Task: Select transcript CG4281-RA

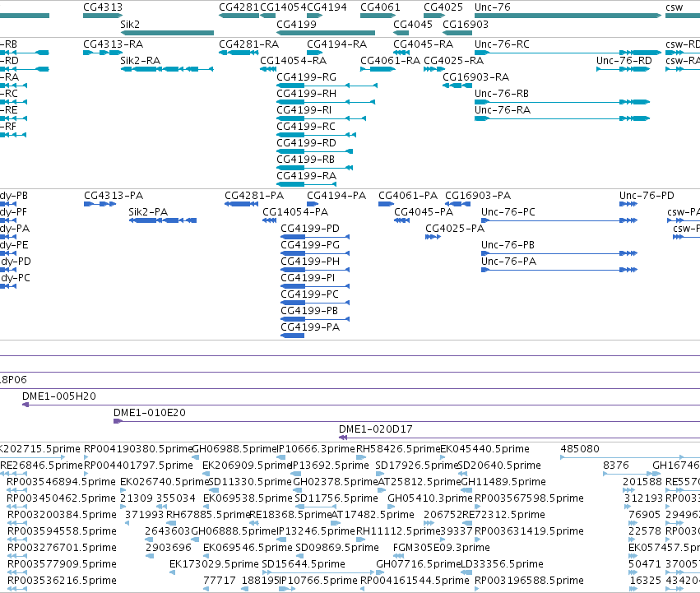Action: click(248, 44)
